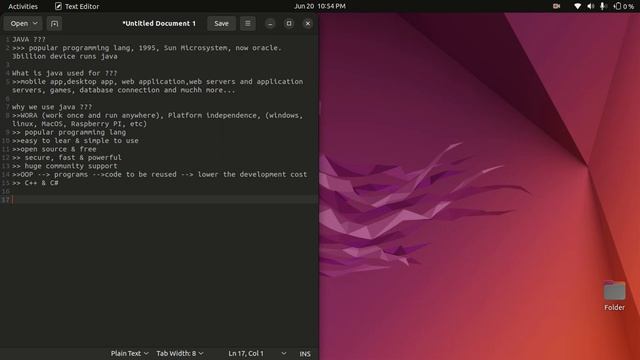Click the line 'why we use java ???'
640x360 pixels.
52,107
